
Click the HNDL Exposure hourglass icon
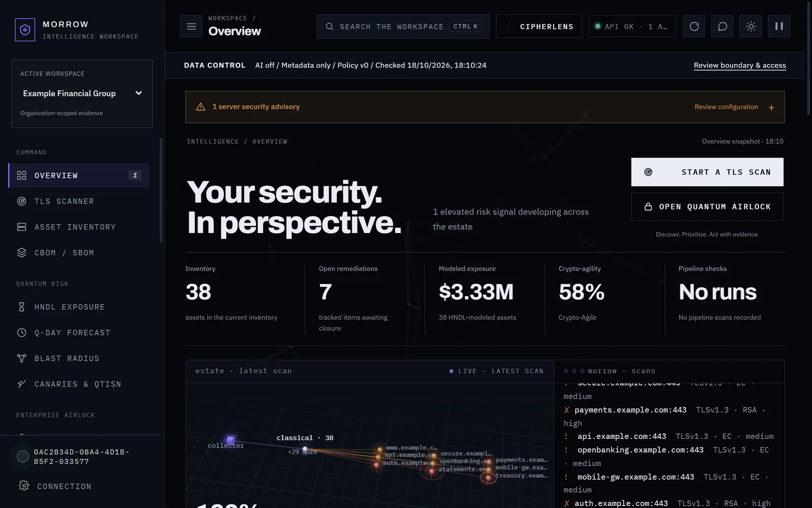tap(21, 307)
